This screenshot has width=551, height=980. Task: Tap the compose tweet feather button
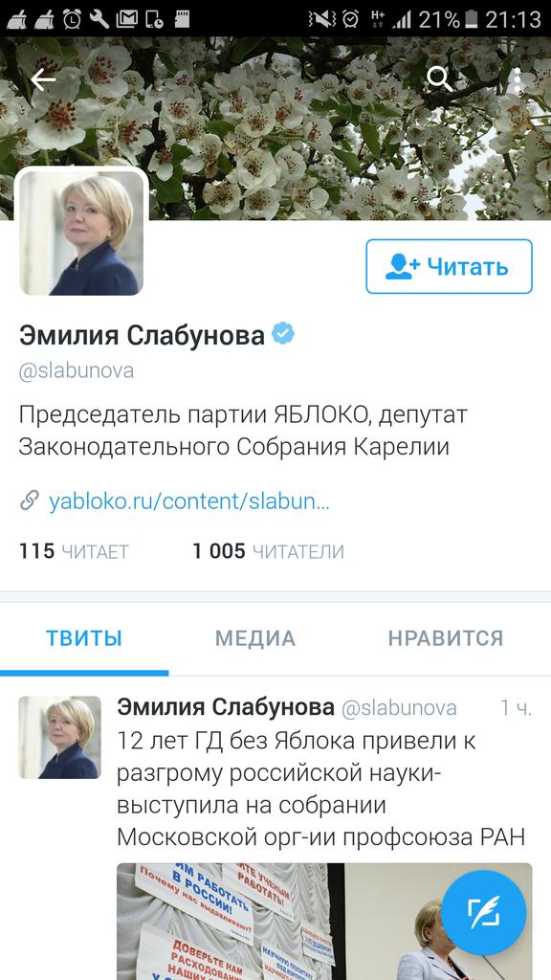point(483,912)
